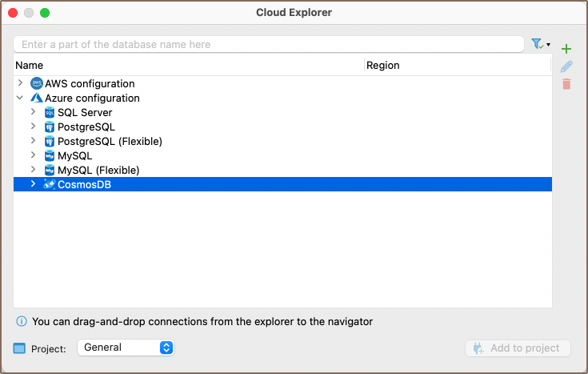Open the filter dropdown menu
The image size is (588, 374).
pyautogui.click(x=541, y=44)
